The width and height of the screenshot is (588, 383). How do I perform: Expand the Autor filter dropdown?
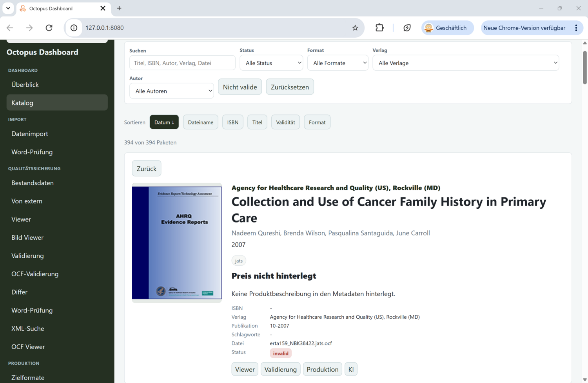pos(172,91)
